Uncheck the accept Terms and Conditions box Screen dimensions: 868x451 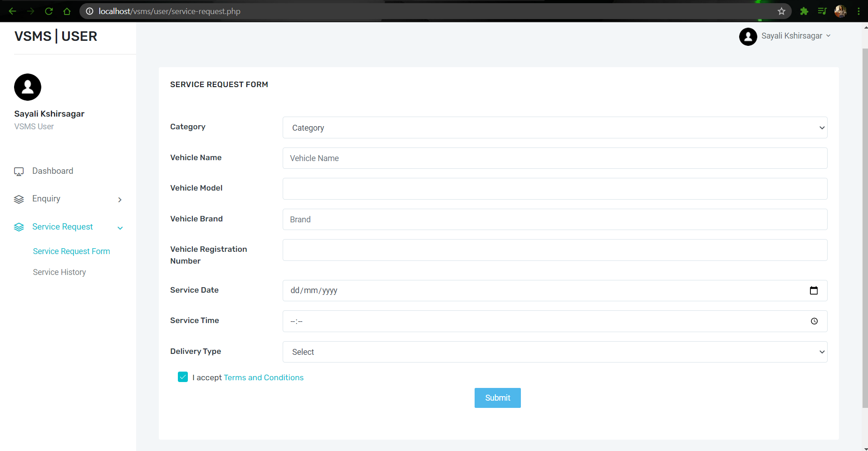pos(182,377)
